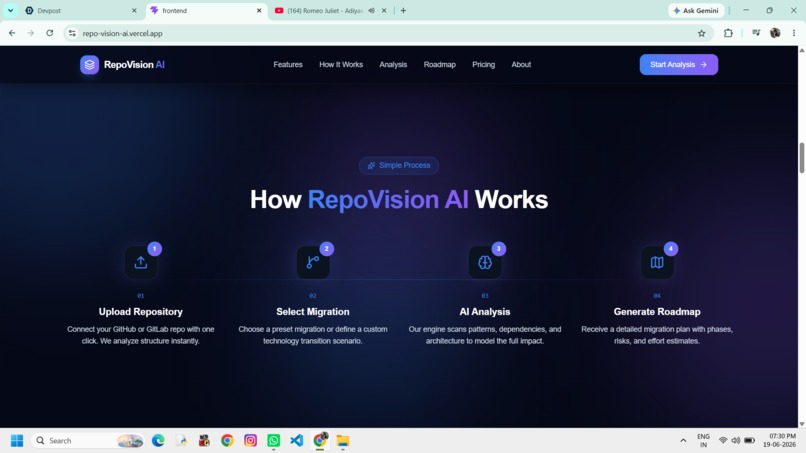Launch Microsoft Edge from the taskbar
This screenshot has height=453, width=806.
[158, 441]
